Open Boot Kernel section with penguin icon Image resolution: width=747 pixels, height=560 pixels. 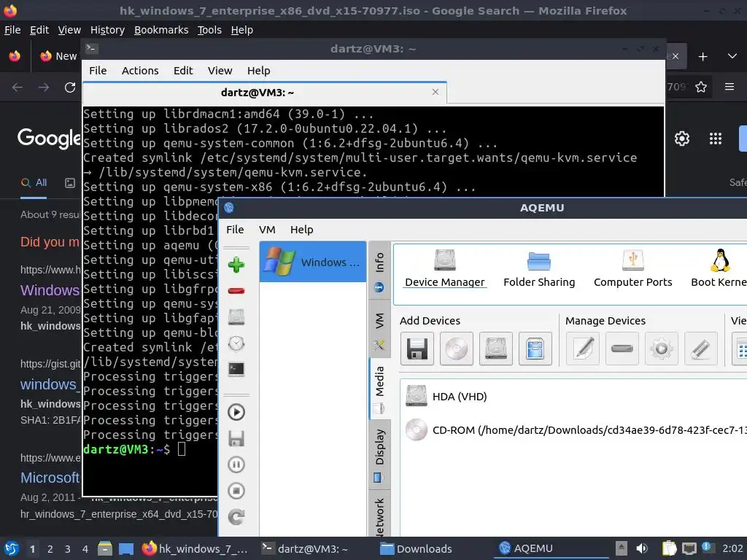tap(719, 269)
